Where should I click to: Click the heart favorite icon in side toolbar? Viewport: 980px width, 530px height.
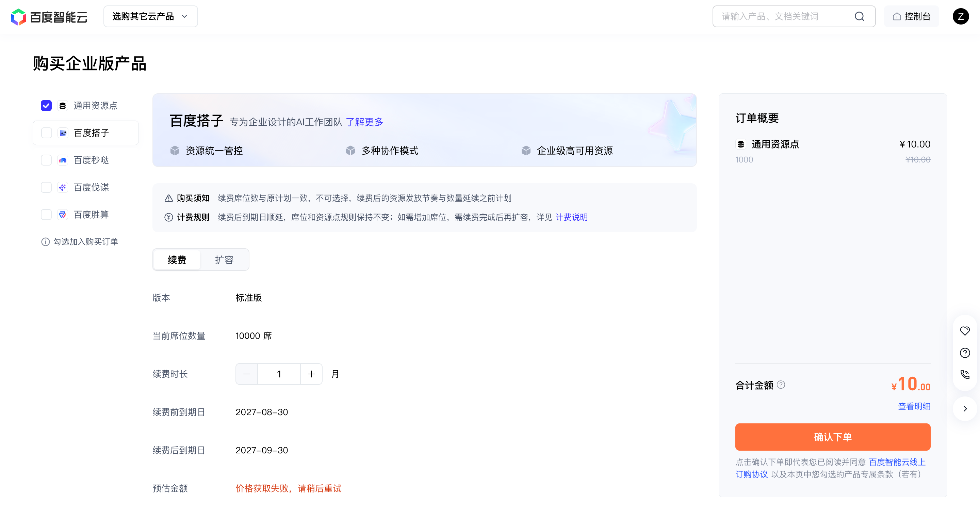(x=965, y=331)
